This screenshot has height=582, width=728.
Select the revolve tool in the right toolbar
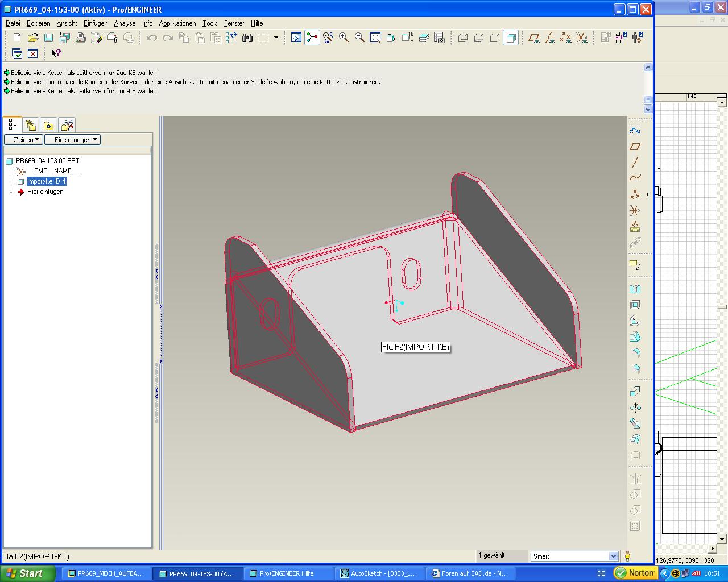click(x=635, y=407)
